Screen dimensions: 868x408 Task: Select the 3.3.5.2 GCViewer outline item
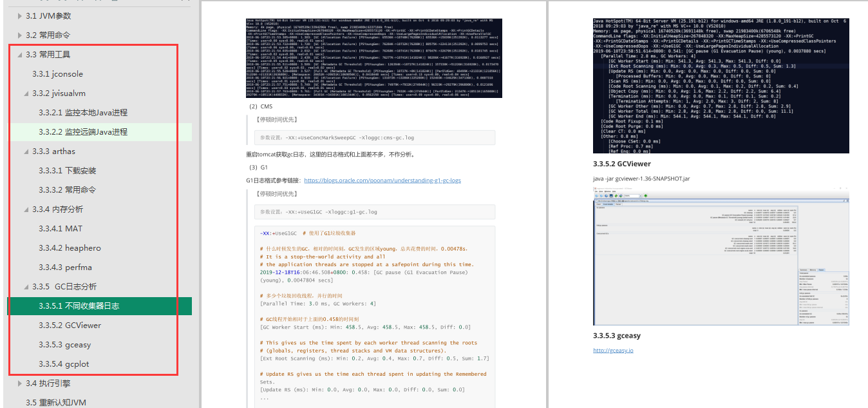pos(70,325)
